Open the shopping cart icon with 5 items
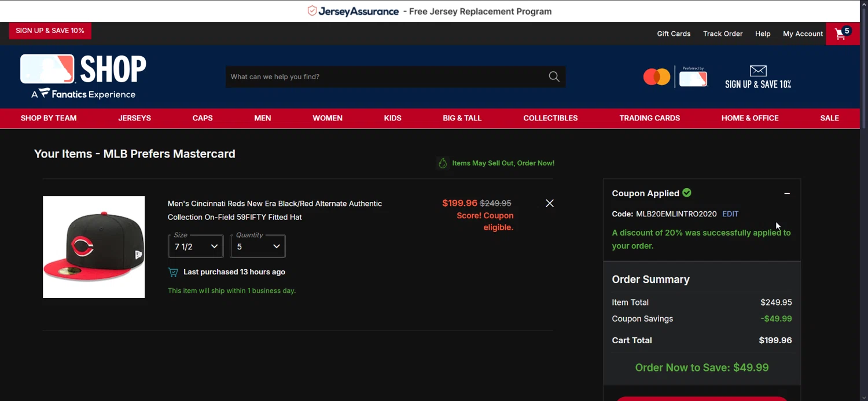Viewport: 868px width, 401px height. coord(843,34)
